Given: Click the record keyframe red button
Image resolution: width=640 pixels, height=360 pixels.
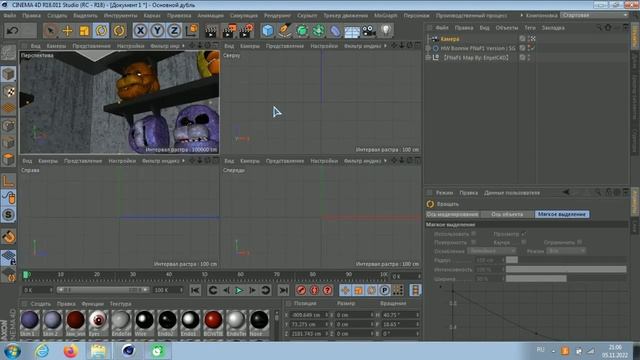Looking at the screenshot, I should pos(301,290).
